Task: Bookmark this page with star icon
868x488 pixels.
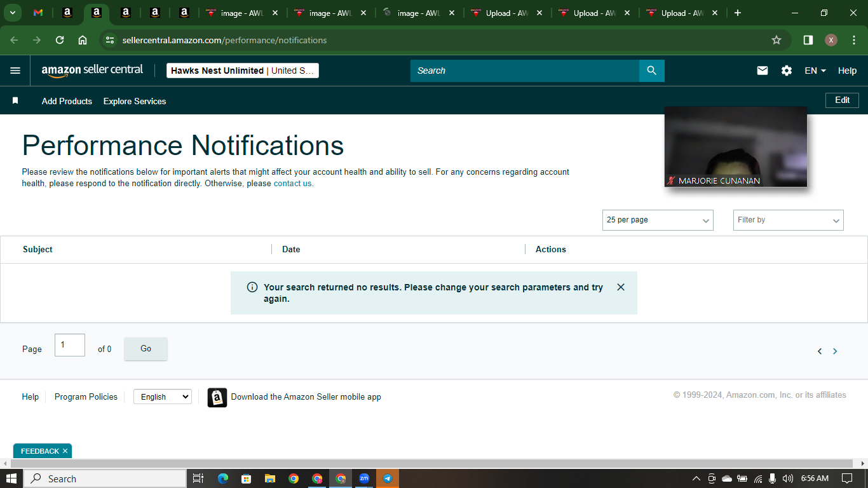Action: tap(776, 40)
